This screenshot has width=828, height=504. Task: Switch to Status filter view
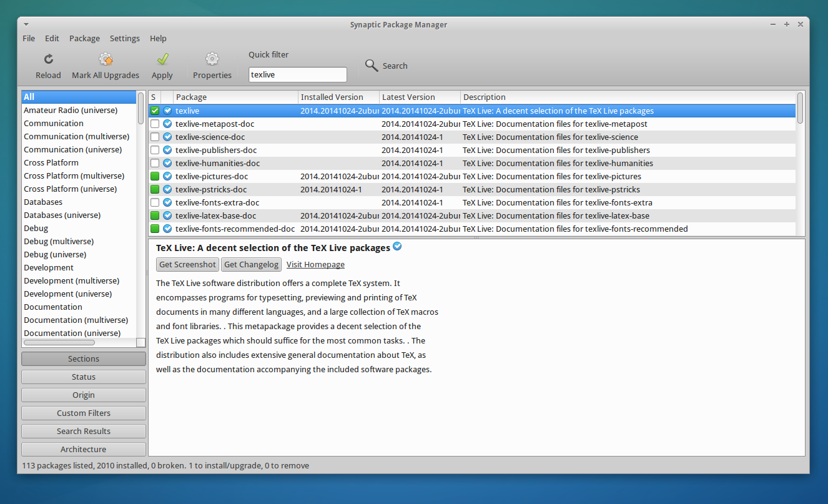coord(84,377)
